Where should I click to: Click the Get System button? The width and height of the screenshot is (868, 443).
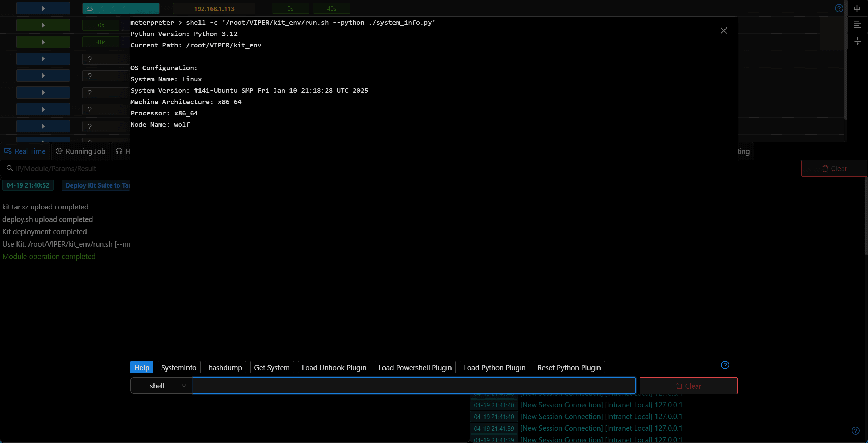[x=272, y=367]
